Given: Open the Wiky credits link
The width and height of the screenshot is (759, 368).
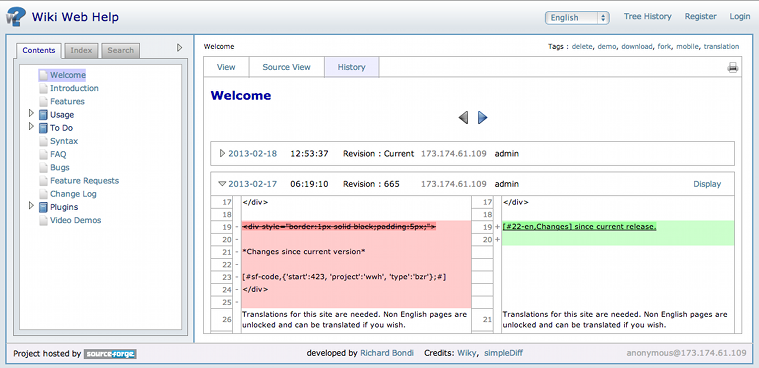Looking at the screenshot, I should (468, 353).
